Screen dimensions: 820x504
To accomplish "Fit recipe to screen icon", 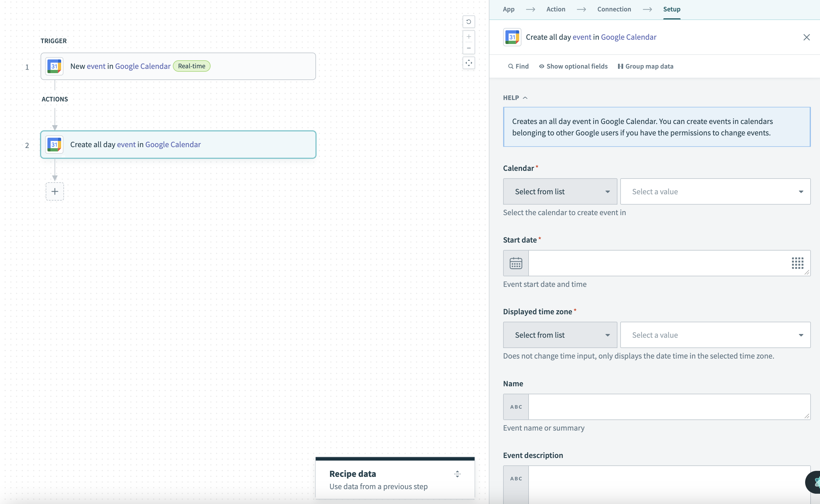I will click(468, 63).
